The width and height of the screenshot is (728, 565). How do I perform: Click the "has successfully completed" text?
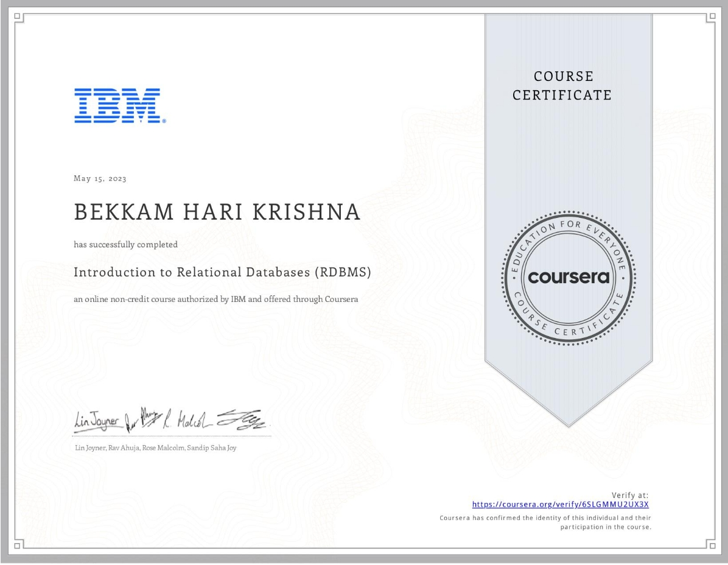pos(126,245)
